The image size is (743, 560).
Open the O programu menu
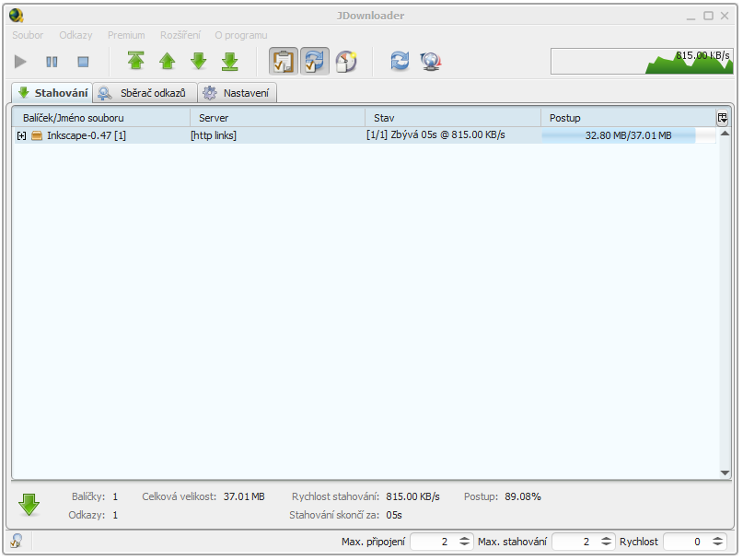click(x=240, y=35)
